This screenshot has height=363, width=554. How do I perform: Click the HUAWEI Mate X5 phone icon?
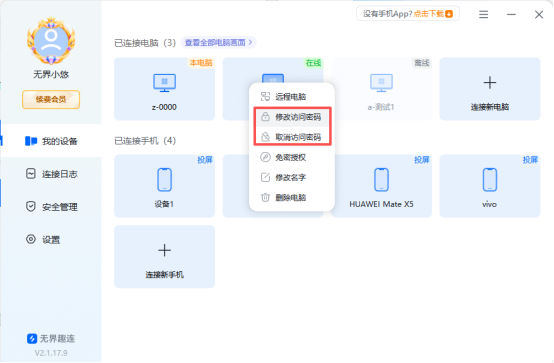tap(381, 180)
